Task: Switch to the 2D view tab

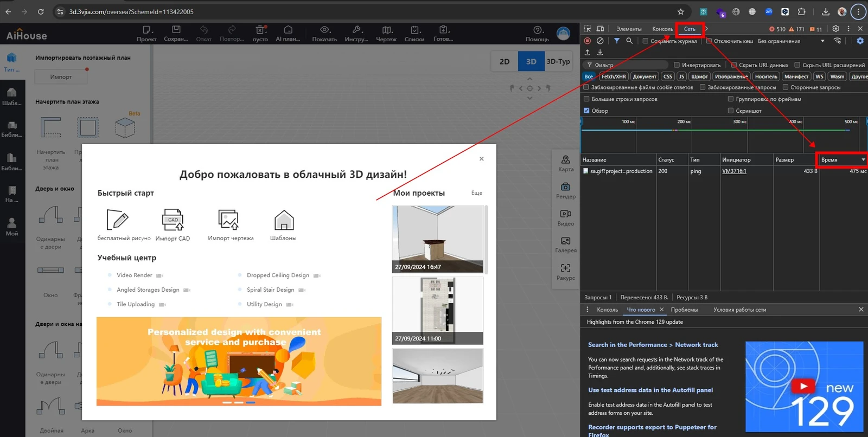Action: tap(505, 62)
